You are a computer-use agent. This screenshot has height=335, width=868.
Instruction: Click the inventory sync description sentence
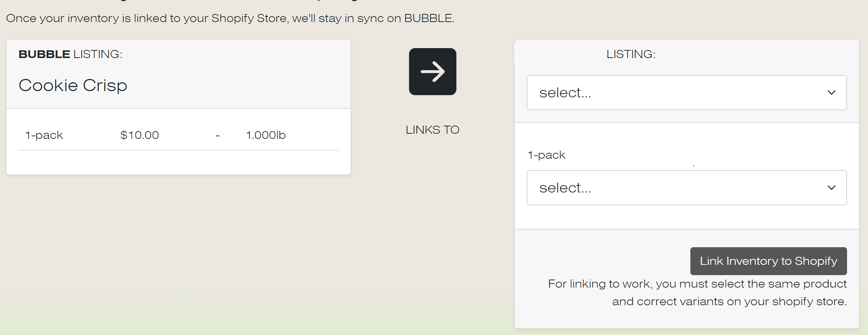coord(230,18)
